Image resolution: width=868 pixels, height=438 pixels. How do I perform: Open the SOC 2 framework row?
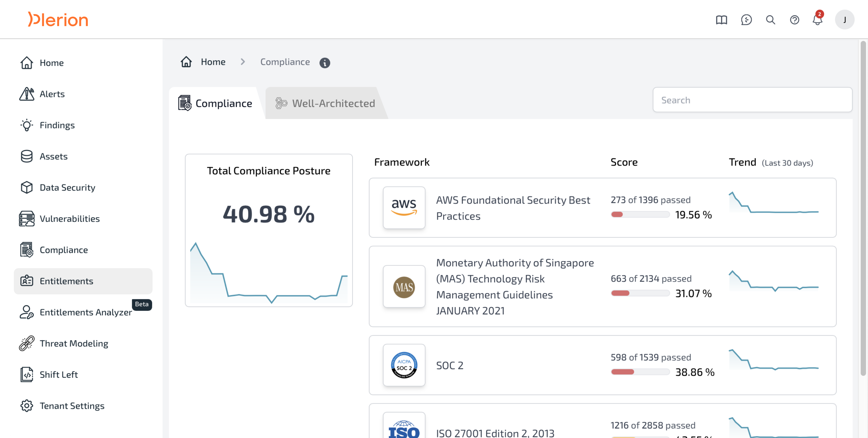coord(449,365)
